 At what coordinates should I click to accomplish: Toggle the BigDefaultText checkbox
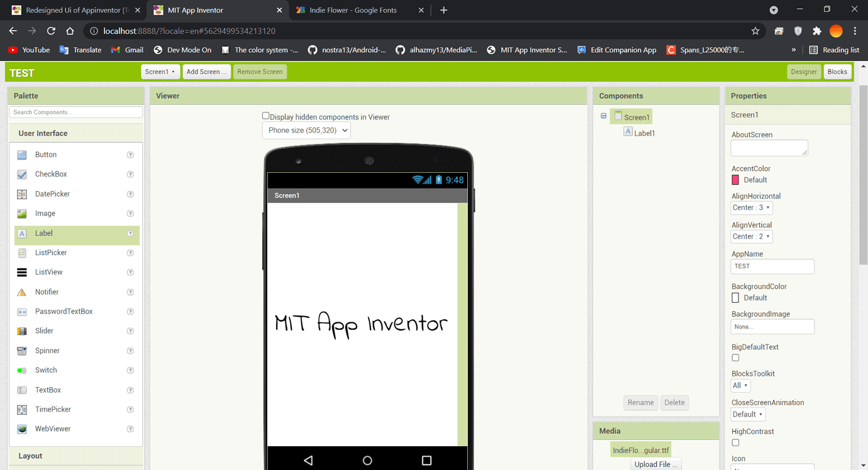tap(735, 358)
